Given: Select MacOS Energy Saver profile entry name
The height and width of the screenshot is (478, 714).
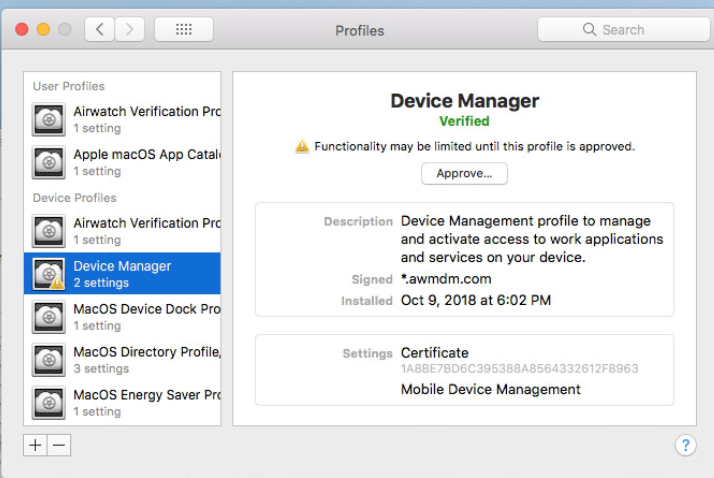Looking at the screenshot, I should [146, 395].
